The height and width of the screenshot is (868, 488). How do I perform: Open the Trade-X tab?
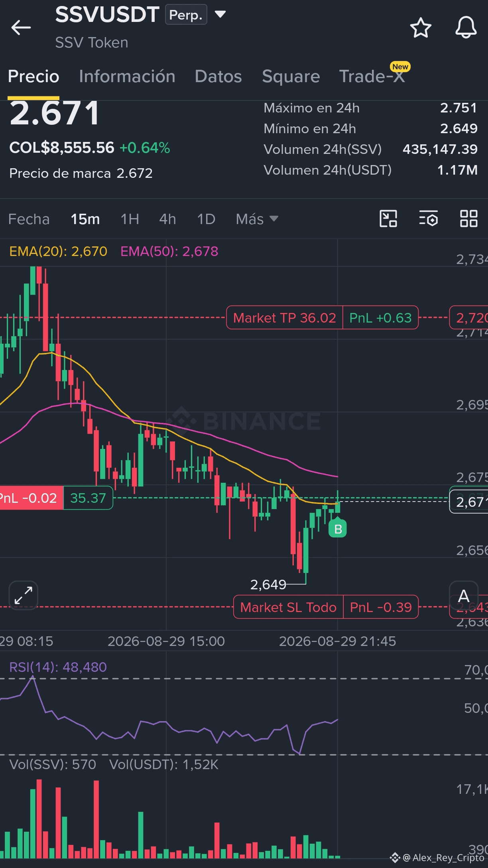(372, 76)
